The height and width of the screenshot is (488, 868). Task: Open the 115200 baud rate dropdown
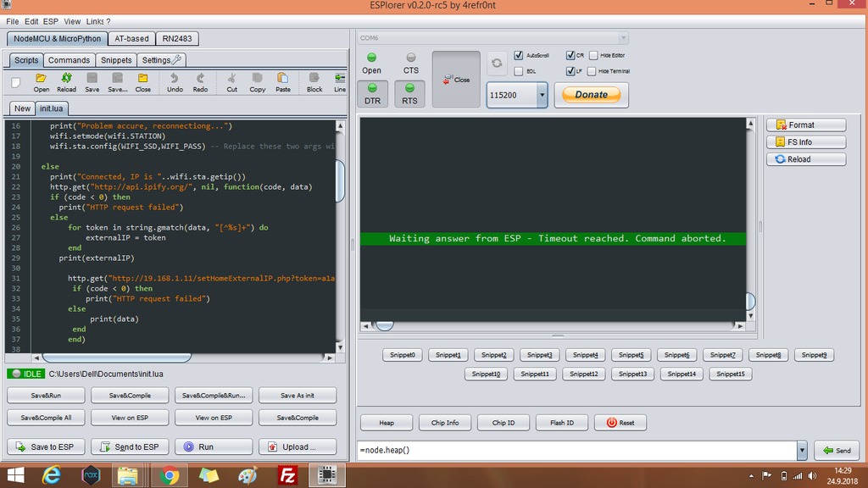pos(542,96)
